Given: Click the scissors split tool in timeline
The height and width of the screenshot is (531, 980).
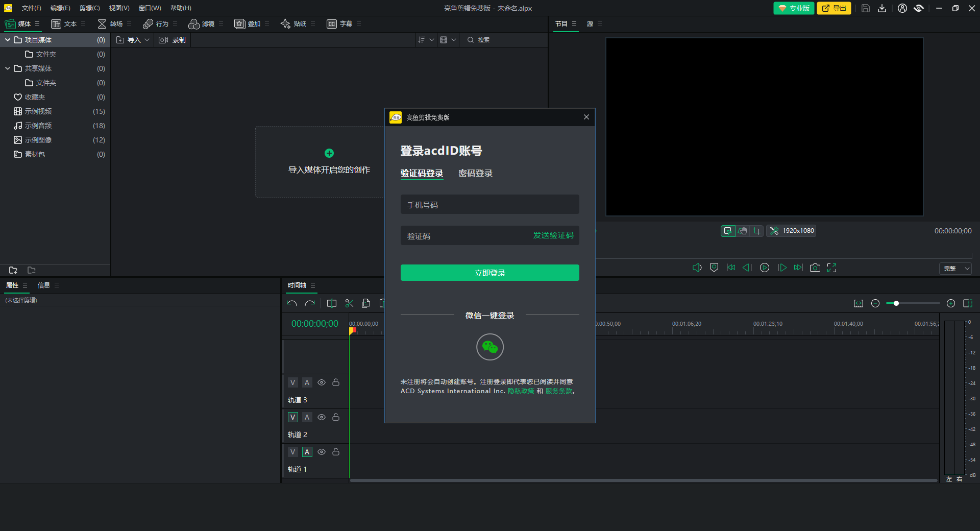Looking at the screenshot, I should pyautogui.click(x=349, y=303).
